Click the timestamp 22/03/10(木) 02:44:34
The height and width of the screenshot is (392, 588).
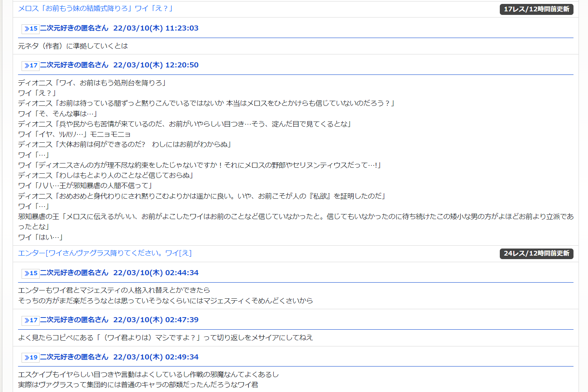point(156,273)
